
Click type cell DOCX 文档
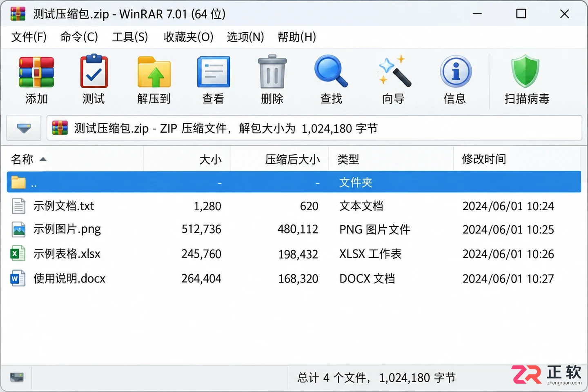367,278
